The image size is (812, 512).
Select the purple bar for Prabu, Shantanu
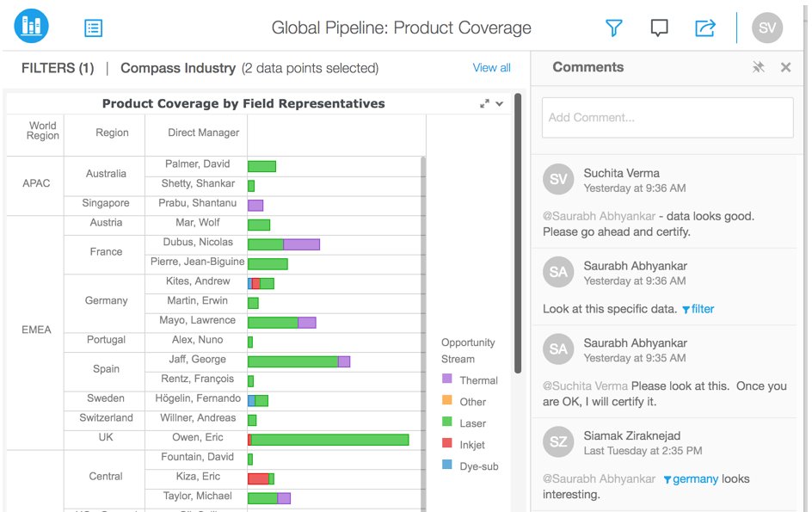(x=255, y=205)
